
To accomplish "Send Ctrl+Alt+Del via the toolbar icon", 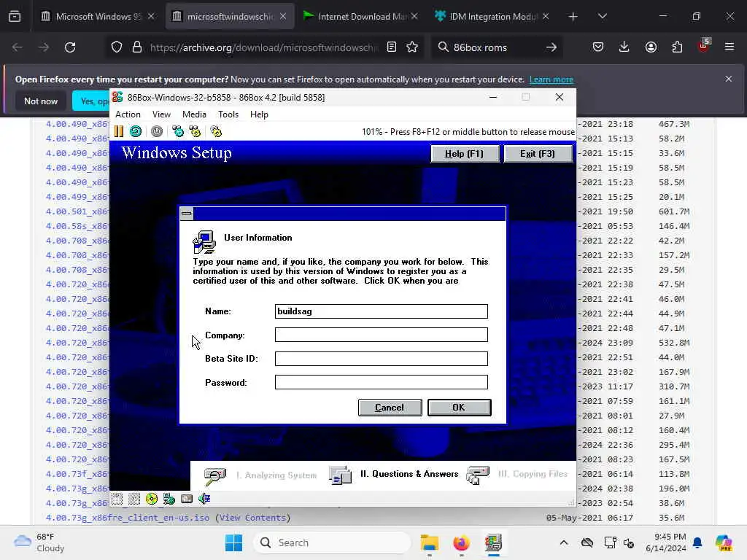I will [x=178, y=131].
